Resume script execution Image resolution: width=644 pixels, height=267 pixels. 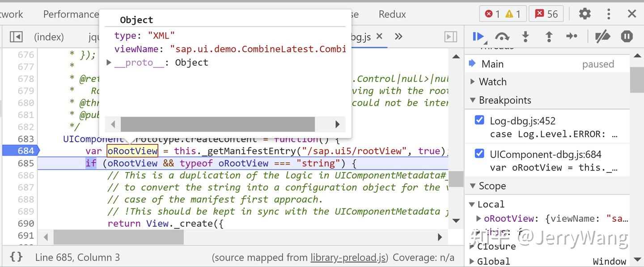(479, 37)
